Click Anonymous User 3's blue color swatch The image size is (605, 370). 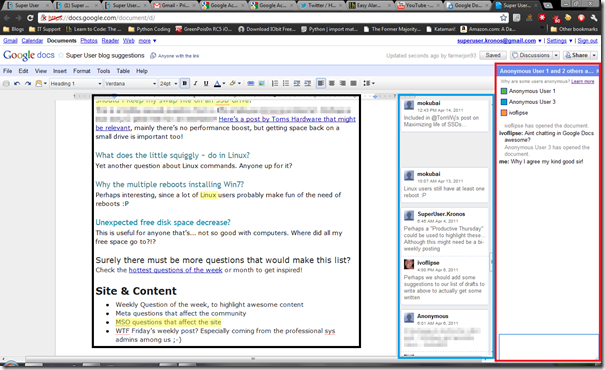coord(504,102)
